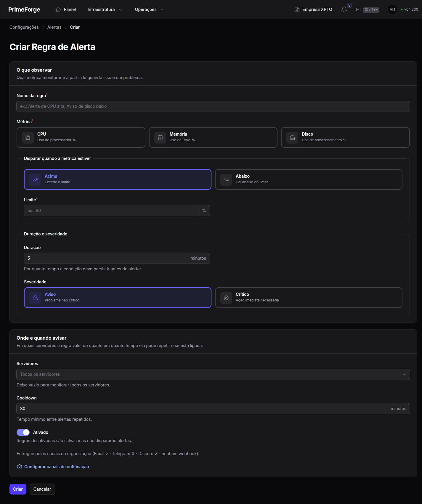Select the Acima trigger condition
Viewport: 422px width, 504px height.
(x=118, y=179)
